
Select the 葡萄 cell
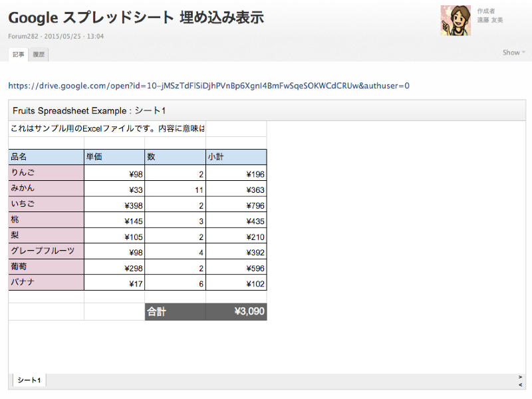pyautogui.click(x=46, y=267)
